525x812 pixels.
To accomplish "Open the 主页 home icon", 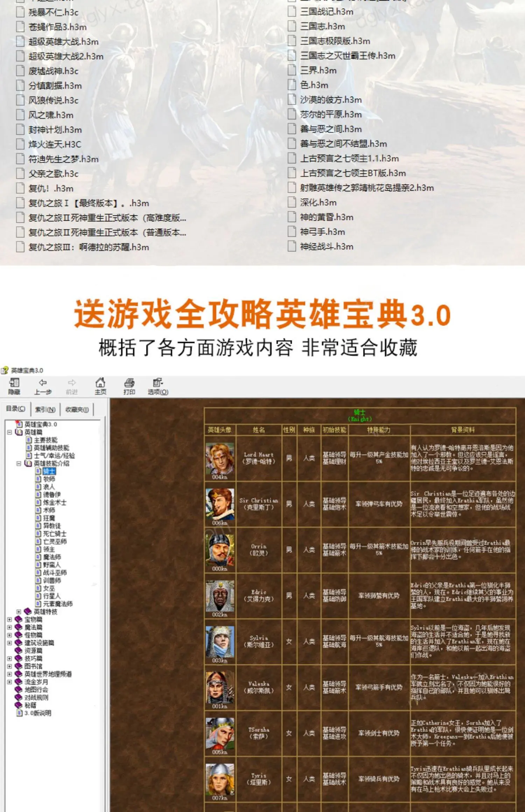I will (x=100, y=382).
